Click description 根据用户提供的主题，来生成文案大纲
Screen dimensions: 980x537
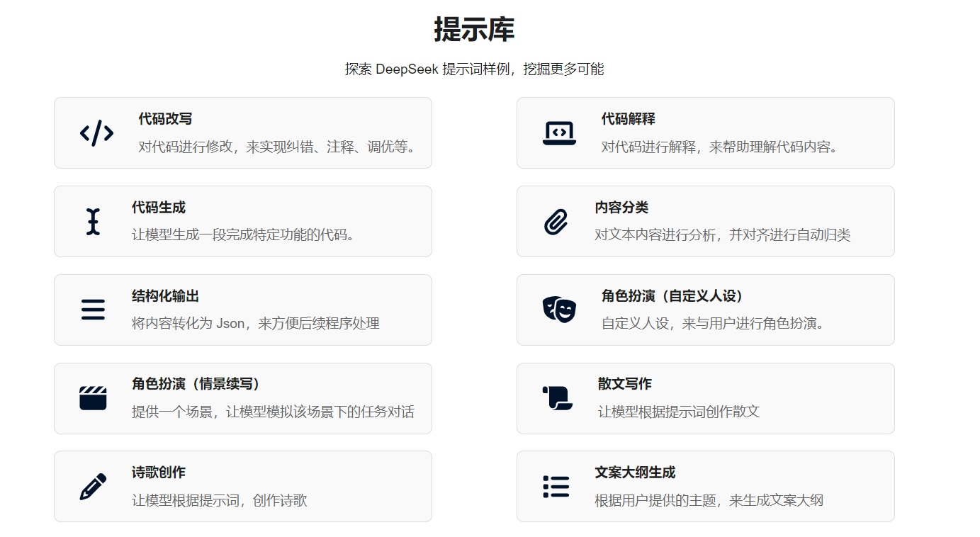[x=709, y=500]
